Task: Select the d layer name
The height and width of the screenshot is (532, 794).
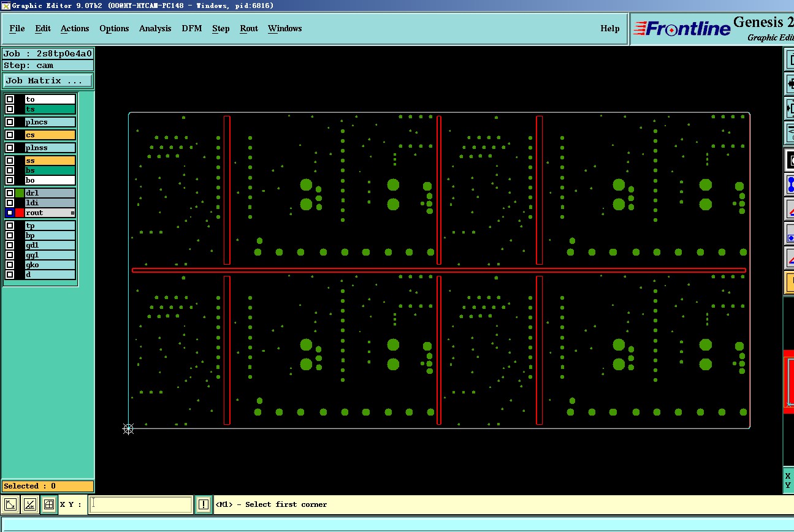Action: click(50, 275)
